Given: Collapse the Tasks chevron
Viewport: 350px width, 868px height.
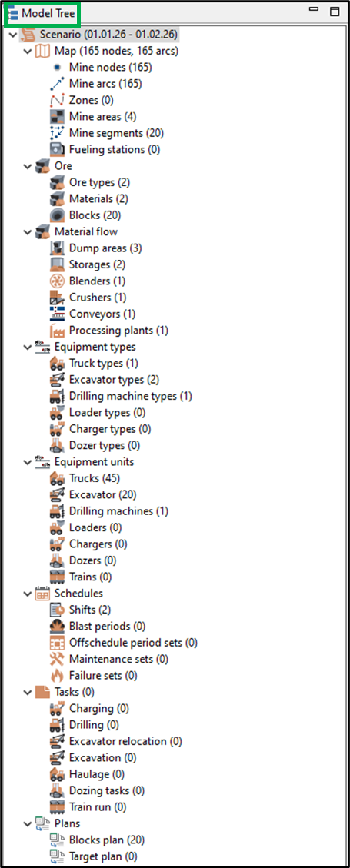Looking at the screenshot, I should pos(28,692).
